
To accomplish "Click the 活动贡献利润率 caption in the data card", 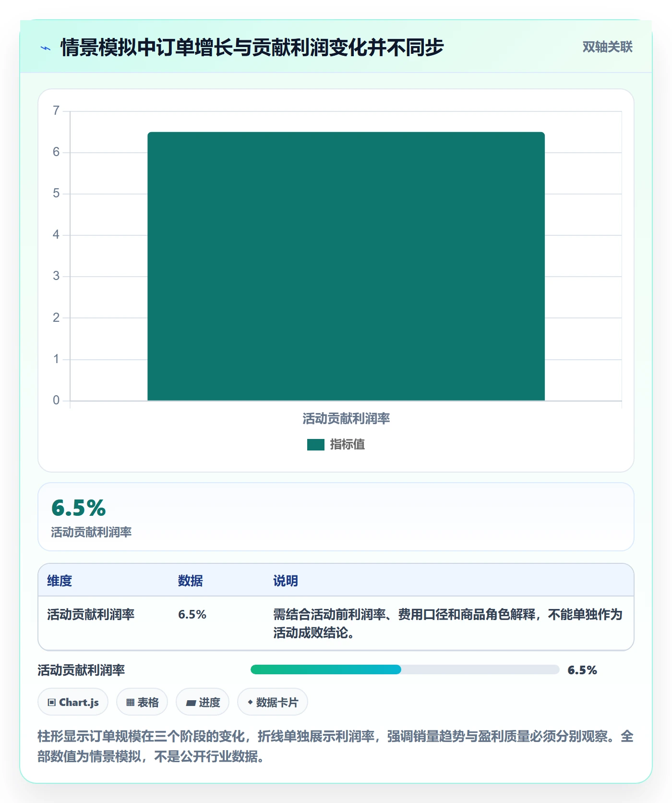I will tap(91, 532).
